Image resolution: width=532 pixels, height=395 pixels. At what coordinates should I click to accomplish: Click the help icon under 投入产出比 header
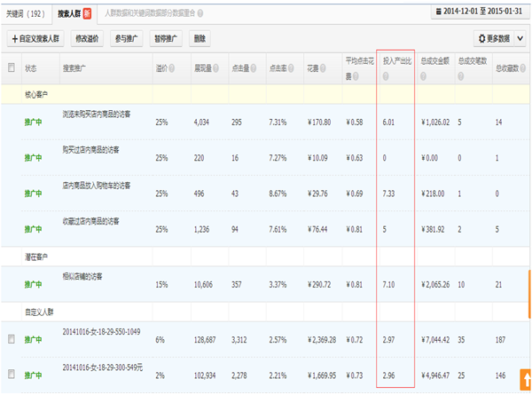click(386, 76)
